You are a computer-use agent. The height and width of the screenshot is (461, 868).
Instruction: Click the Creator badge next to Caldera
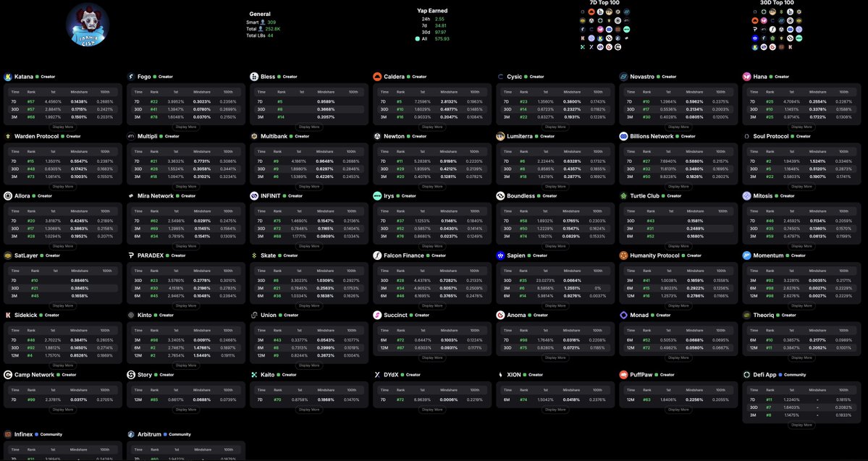(417, 77)
